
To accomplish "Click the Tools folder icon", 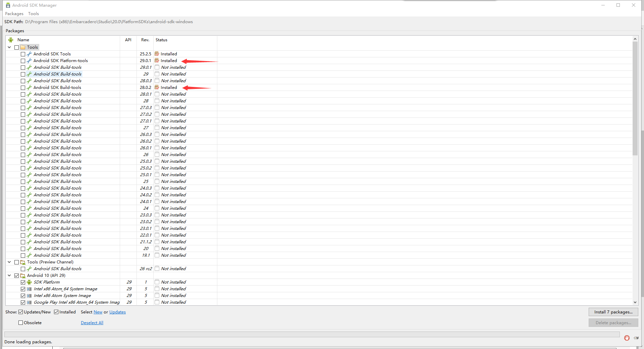I will click(23, 47).
